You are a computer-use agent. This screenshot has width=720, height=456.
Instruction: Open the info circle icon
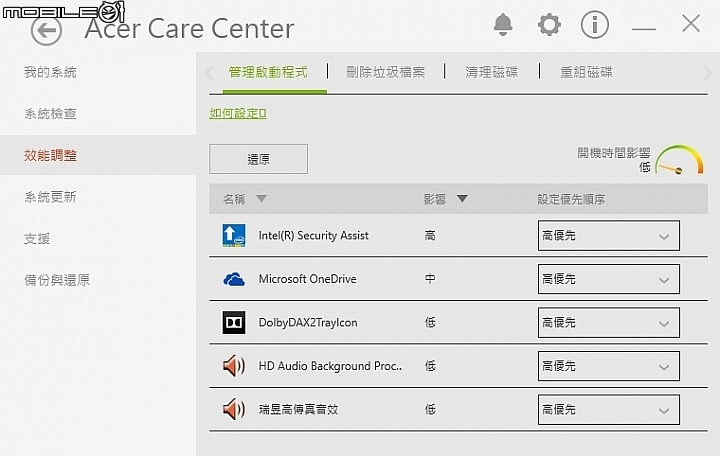tap(595, 24)
